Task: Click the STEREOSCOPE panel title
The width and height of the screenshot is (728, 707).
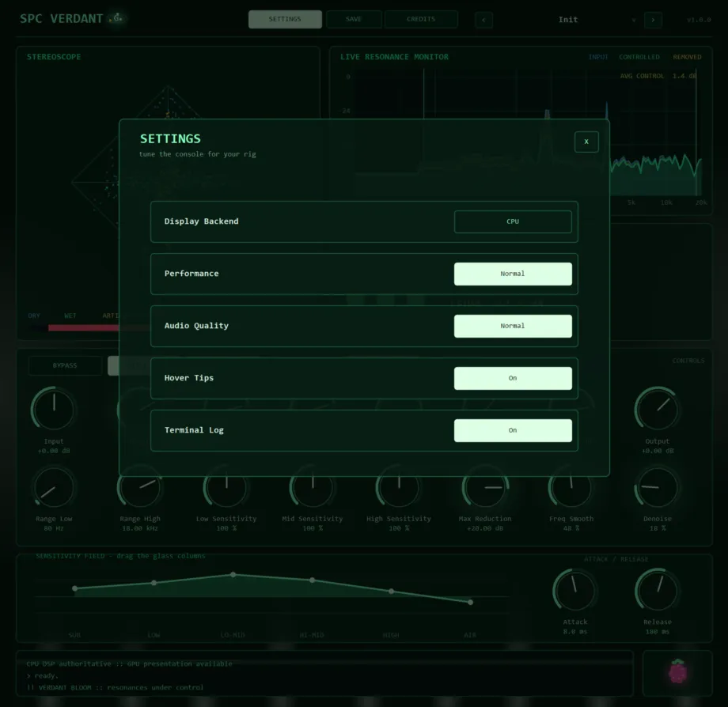Action: 54,57
